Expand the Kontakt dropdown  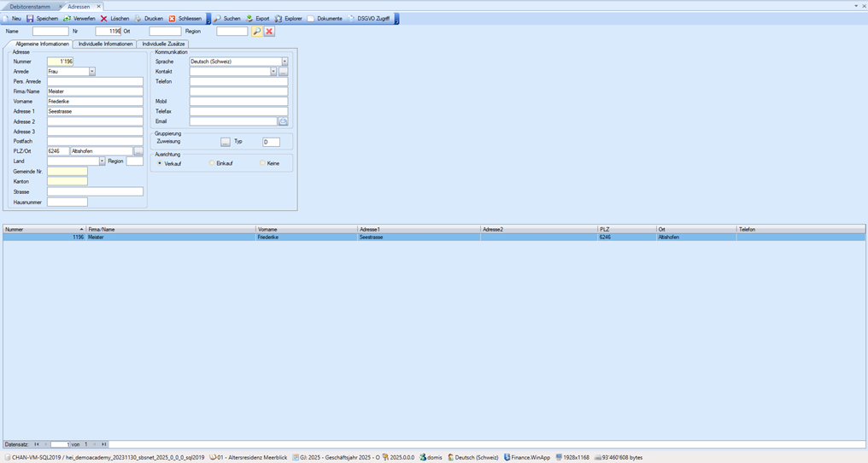pos(273,72)
